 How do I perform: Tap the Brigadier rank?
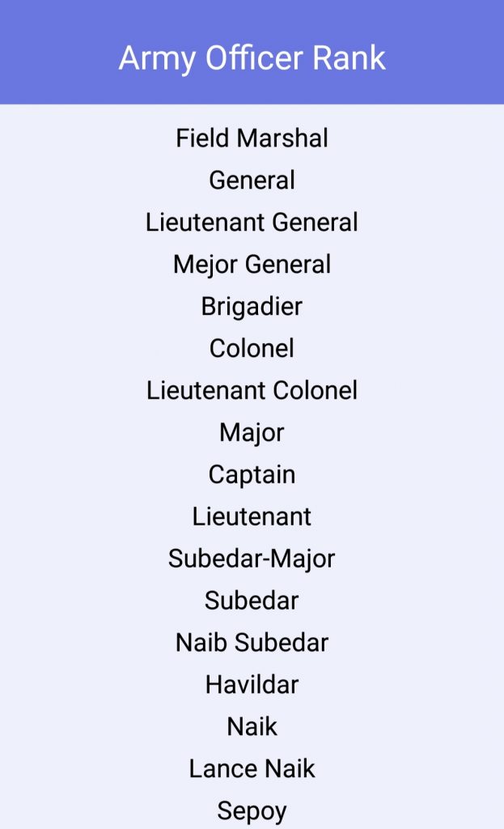pos(252,307)
